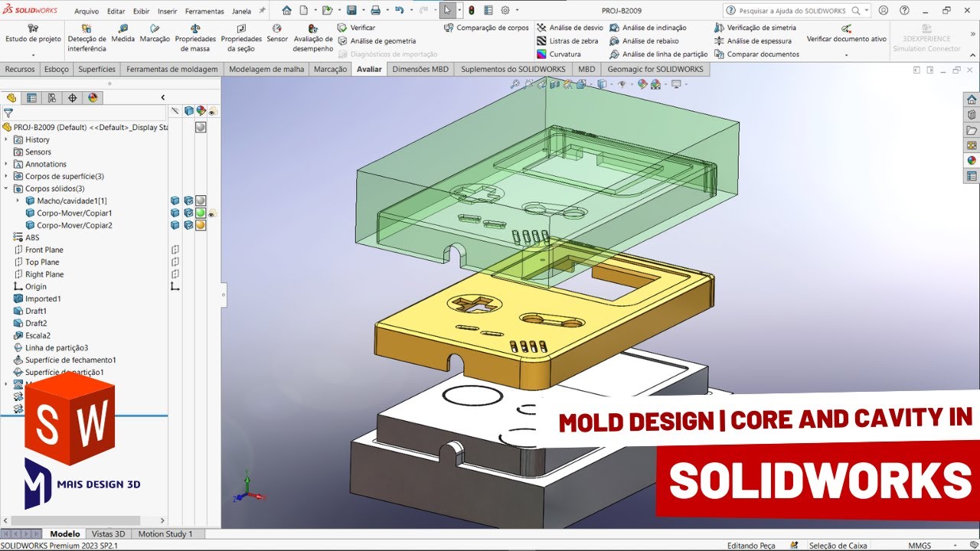Open the Vistas 3D tab
The height and width of the screenshot is (551, 980).
click(108, 534)
